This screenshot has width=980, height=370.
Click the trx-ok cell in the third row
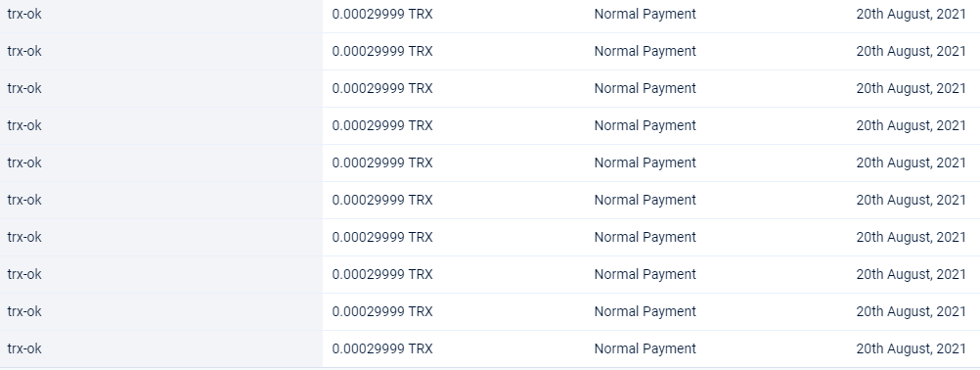point(24,88)
